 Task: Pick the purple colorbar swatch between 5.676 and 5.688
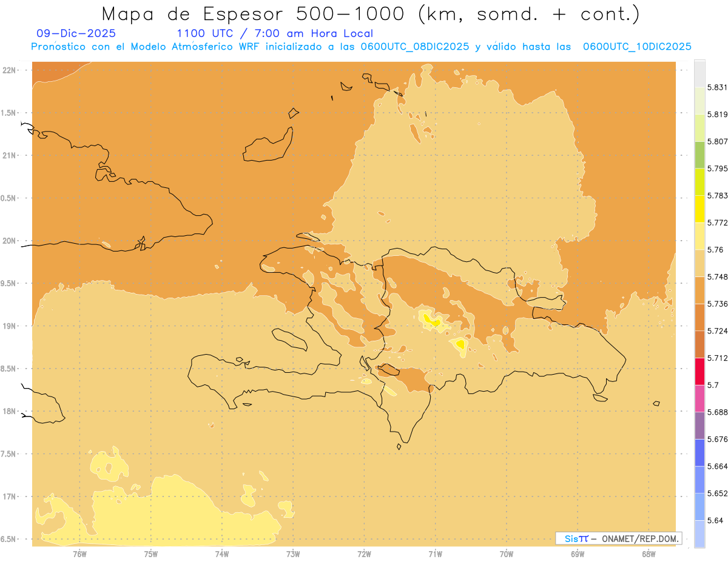[x=699, y=426]
